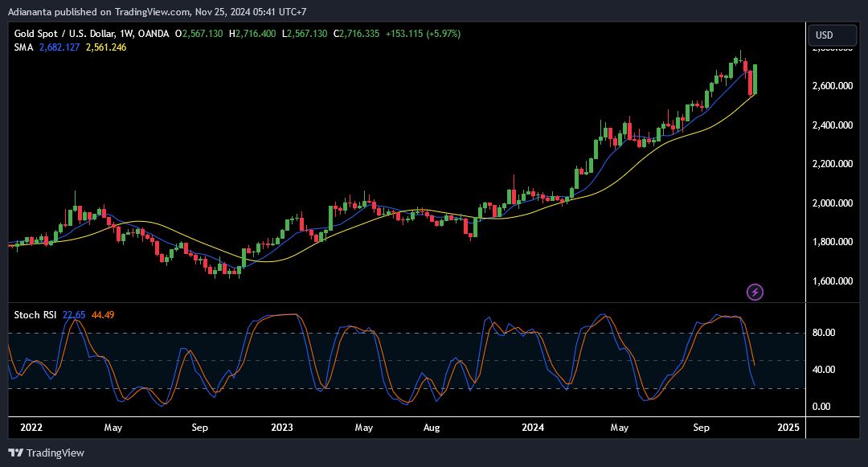Click the close price C2,716.335
Image resolution: width=868 pixels, height=467 pixels.
pyautogui.click(x=357, y=34)
